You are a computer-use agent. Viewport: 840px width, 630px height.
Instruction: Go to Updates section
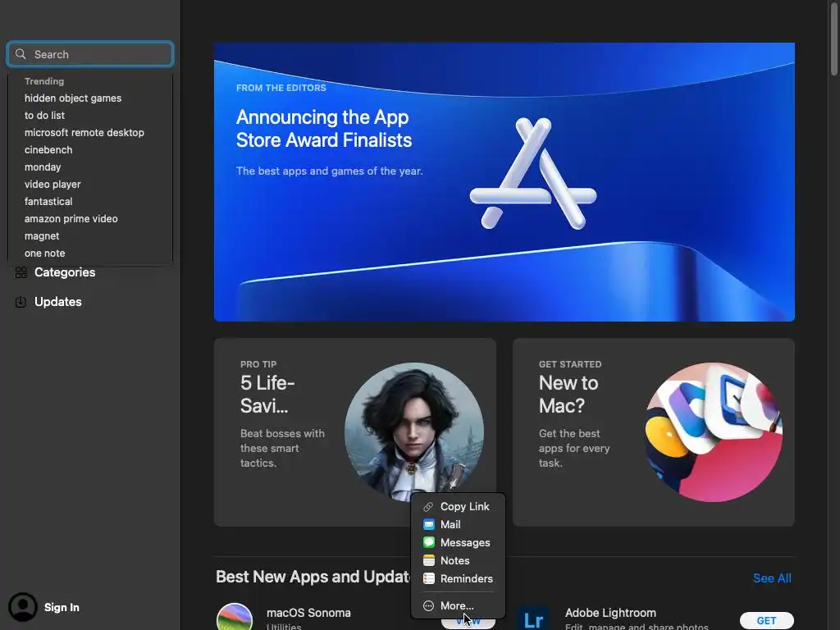point(58,302)
